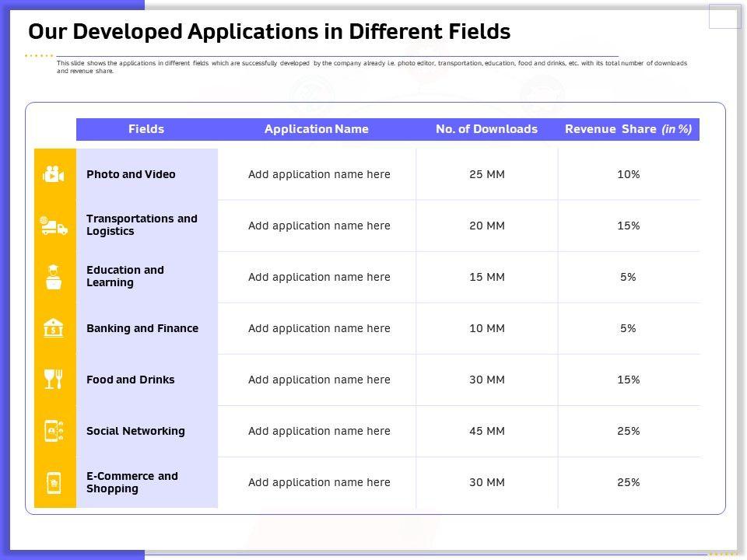Click the Education and Learning graduate icon

(53, 277)
